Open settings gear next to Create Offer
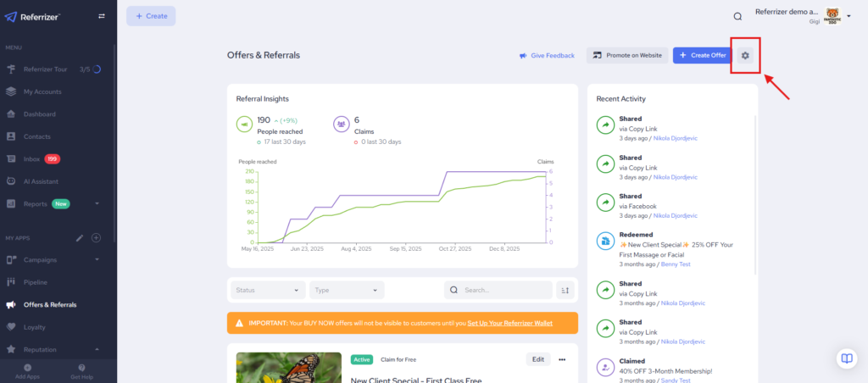 [x=745, y=55]
